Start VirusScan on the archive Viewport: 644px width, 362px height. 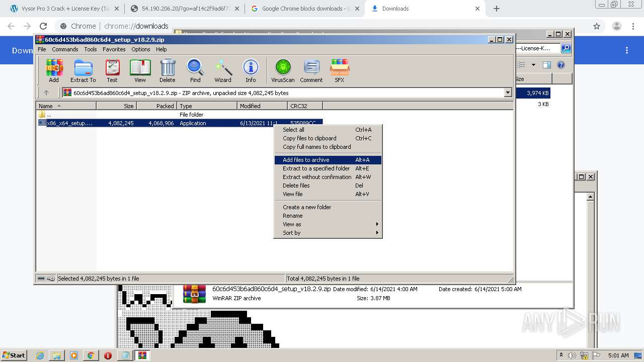(283, 70)
